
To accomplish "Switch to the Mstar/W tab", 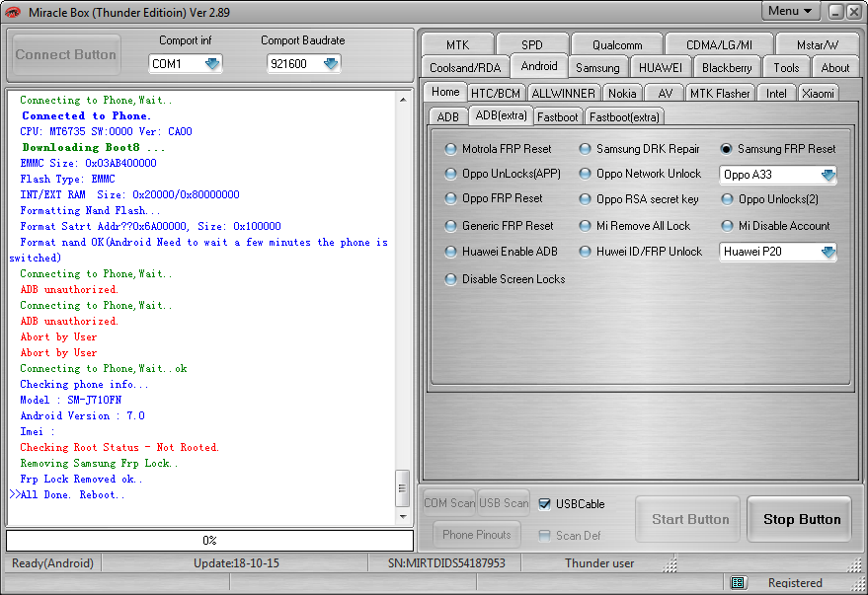I will click(817, 44).
